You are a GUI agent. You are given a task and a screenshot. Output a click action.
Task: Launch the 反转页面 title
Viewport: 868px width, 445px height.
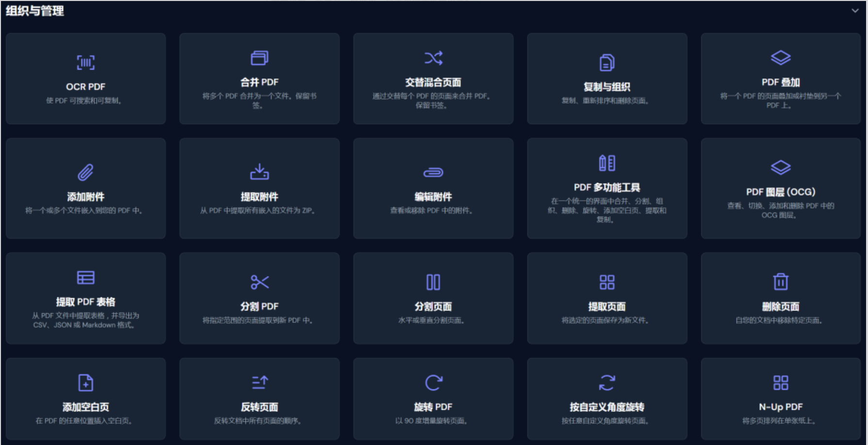pos(259,407)
